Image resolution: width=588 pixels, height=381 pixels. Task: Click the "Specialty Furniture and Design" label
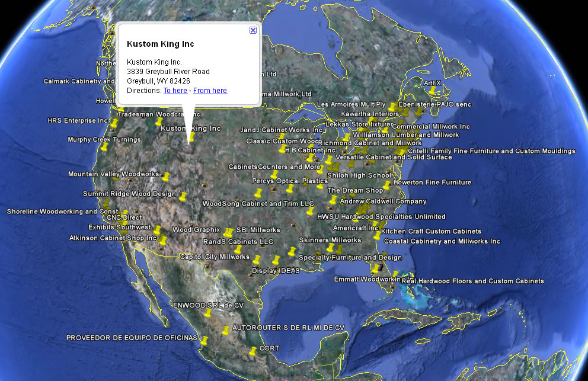[350, 258]
